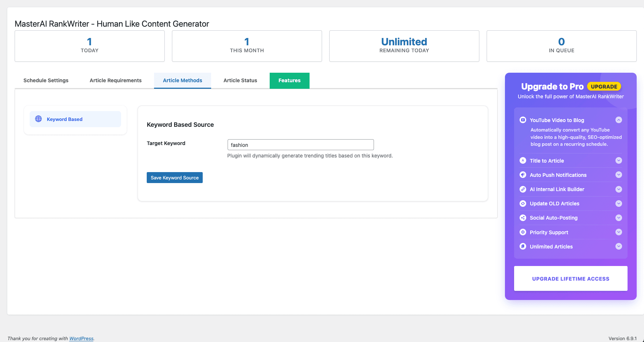
Task: Switch to the Article Status tab
Action: coord(240,80)
